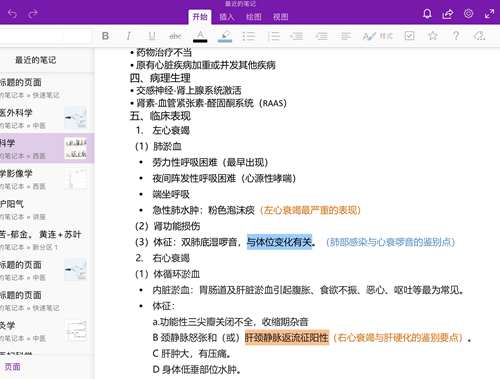Insert a bulleted list

[x=249, y=36]
